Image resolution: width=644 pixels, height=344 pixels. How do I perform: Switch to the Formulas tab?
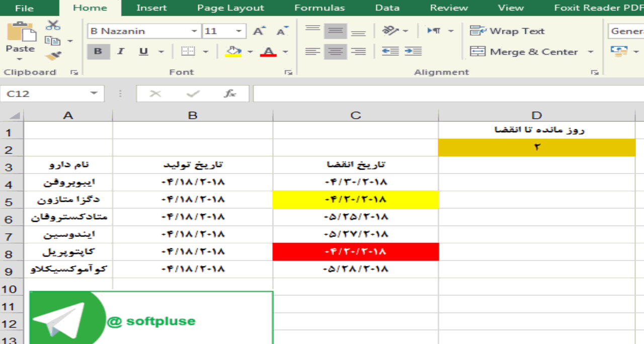click(319, 8)
